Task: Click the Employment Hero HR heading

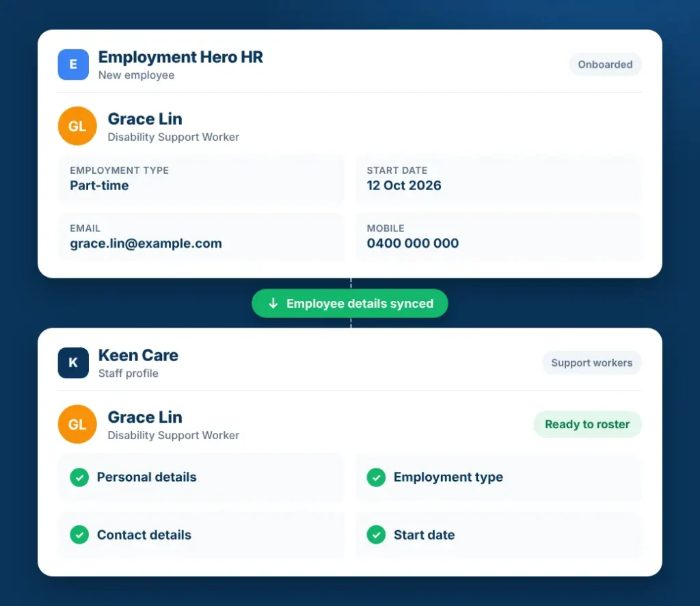Action: 180,57
